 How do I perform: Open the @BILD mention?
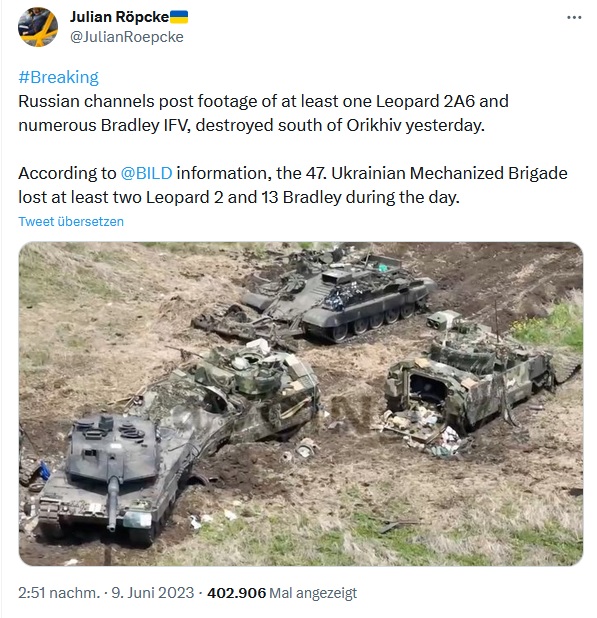(146, 173)
